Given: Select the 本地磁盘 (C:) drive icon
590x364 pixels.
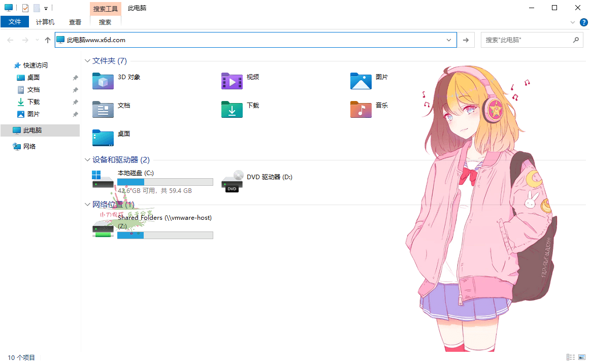Looking at the screenshot, I should coord(103,179).
